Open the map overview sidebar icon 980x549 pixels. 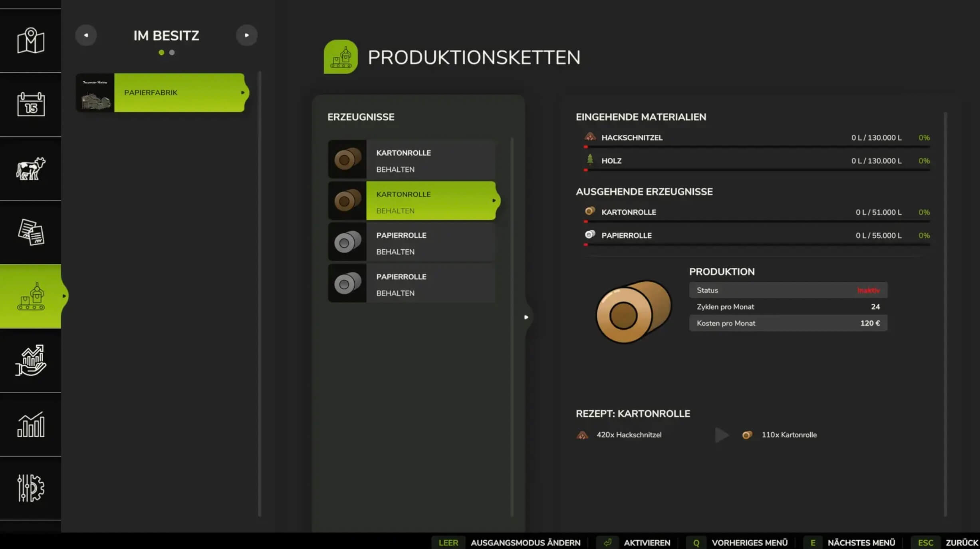tap(31, 40)
